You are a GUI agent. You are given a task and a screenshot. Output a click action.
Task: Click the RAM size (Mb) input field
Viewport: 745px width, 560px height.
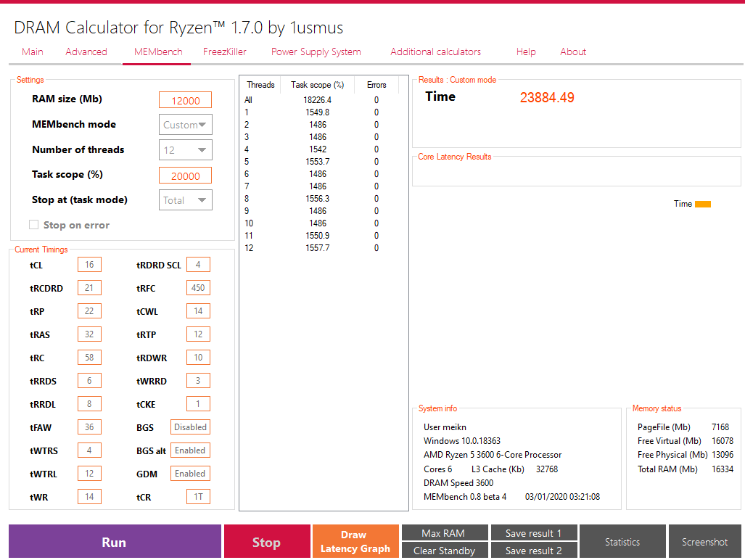[185, 100]
